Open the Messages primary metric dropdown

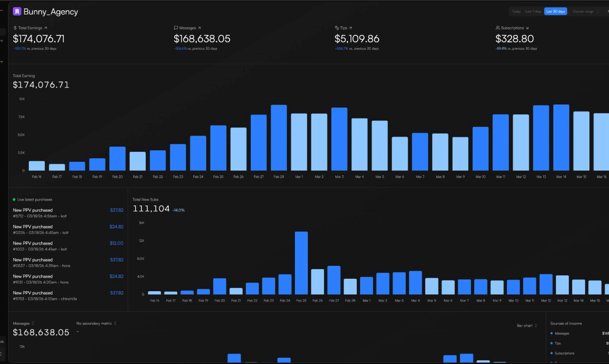click(23, 323)
